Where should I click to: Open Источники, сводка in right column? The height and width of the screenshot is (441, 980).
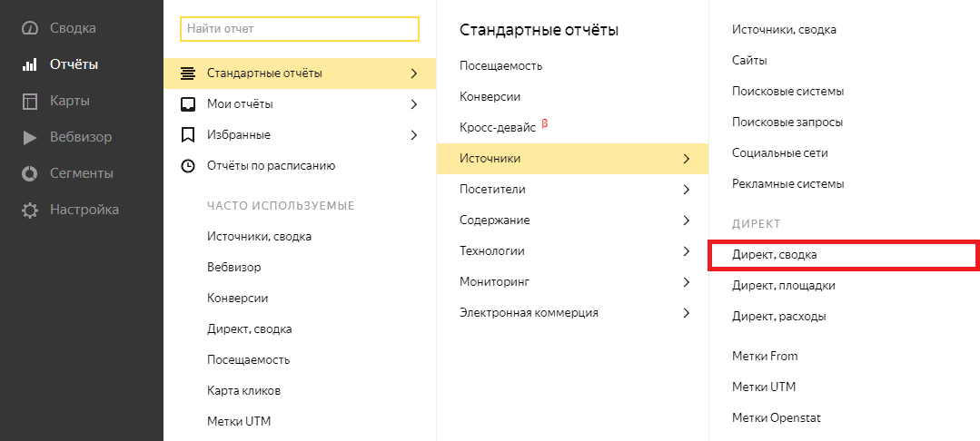[x=784, y=29]
